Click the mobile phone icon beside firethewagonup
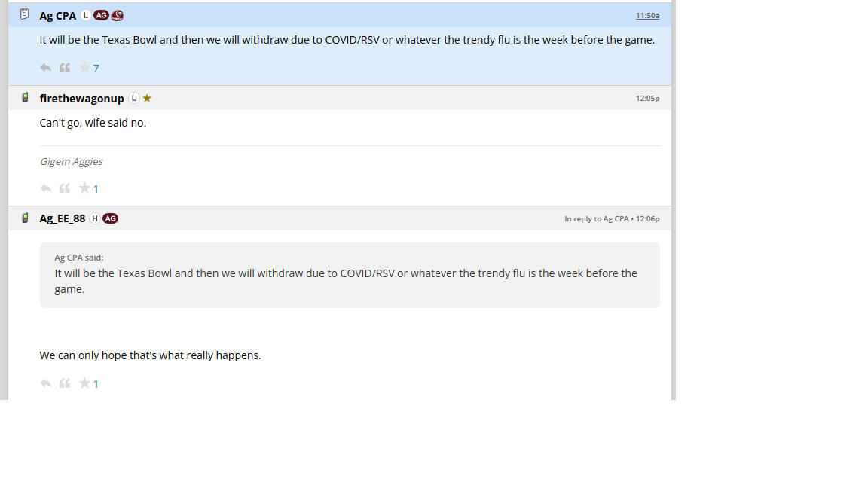Viewport: 868px width, 488px height. pyautogui.click(x=25, y=98)
